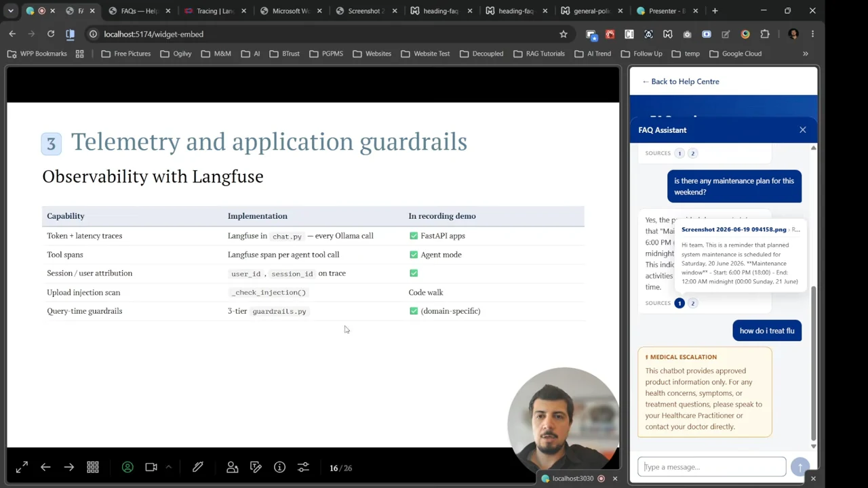Image resolution: width=868 pixels, height=488 pixels.
Task: Open the tab search dropdown
Action: pos(11,11)
